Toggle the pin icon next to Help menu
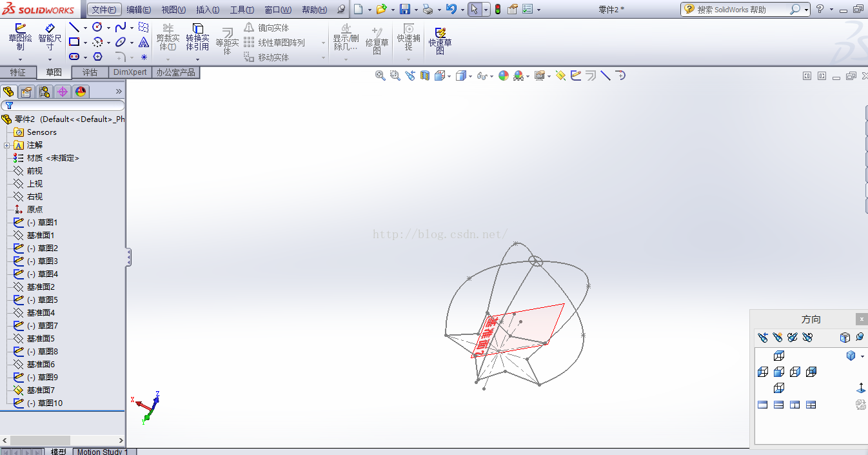The height and width of the screenshot is (455, 868). 341,9
